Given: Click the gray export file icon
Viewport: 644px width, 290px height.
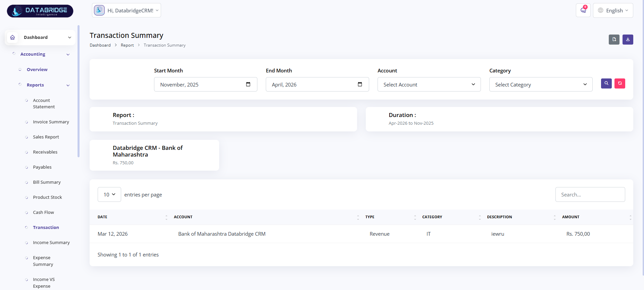Looking at the screenshot, I should (614, 40).
